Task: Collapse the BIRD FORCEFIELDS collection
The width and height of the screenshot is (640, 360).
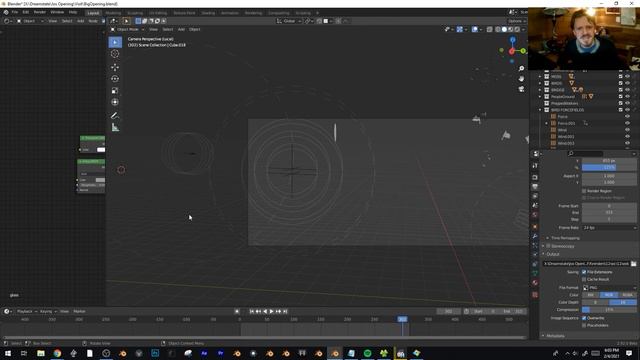Action: point(540,110)
